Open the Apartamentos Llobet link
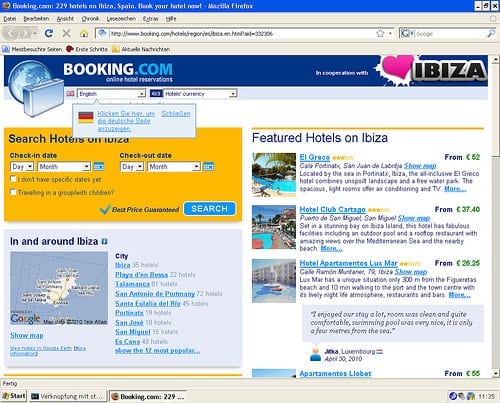Screen dimensions: 500x403 tap(335, 373)
